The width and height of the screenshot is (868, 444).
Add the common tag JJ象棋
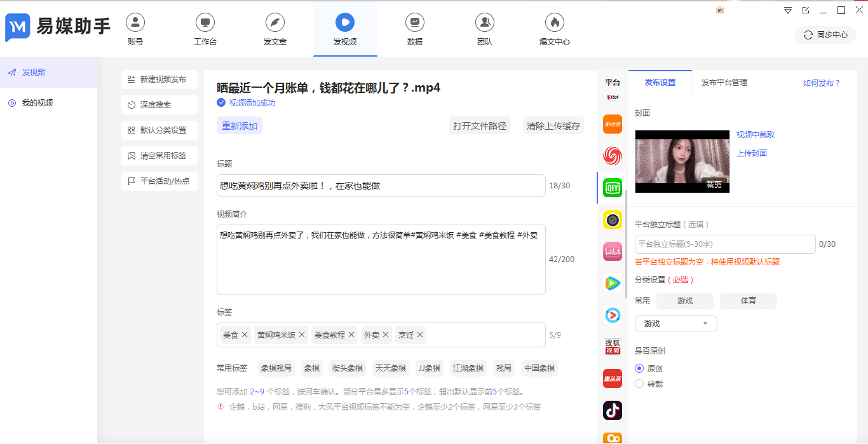click(429, 368)
